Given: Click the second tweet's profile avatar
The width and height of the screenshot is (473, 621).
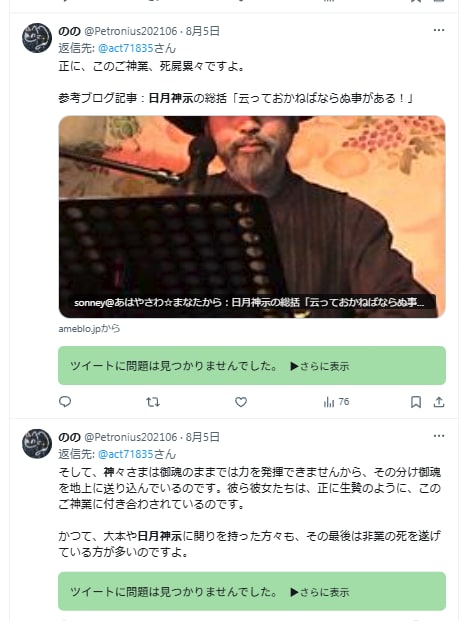Looking at the screenshot, I should [37, 444].
